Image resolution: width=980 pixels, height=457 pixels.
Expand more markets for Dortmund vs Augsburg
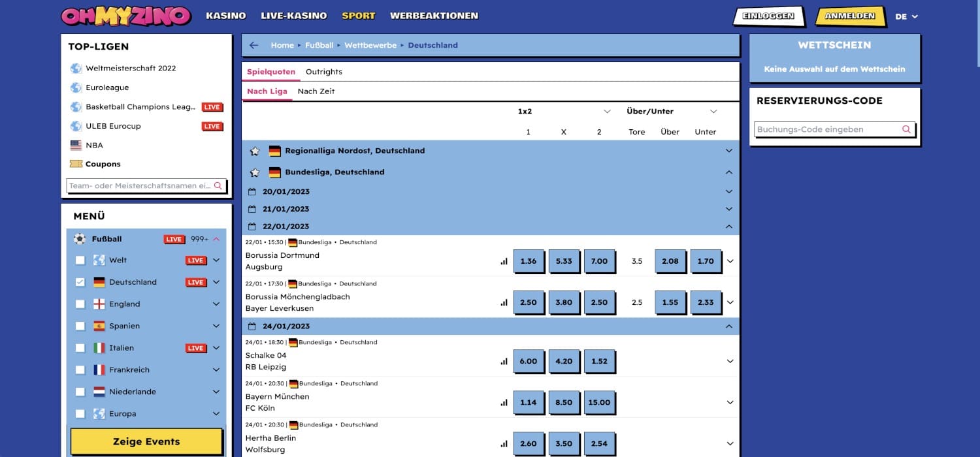pos(730,261)
